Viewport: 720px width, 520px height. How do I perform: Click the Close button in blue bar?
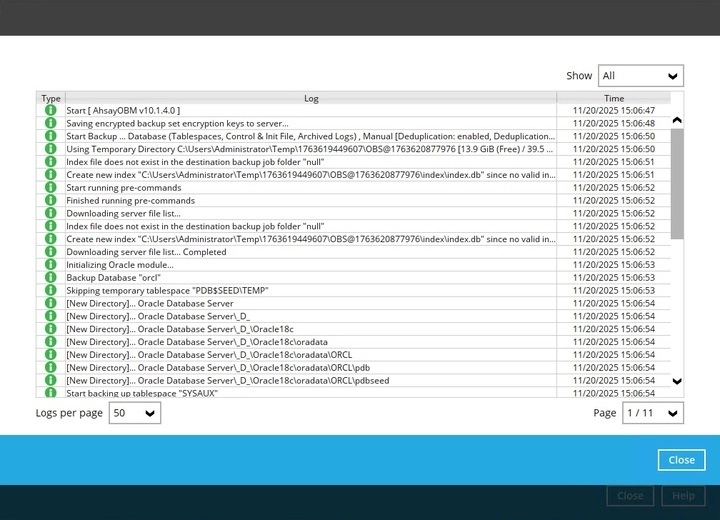pos(681,460)
